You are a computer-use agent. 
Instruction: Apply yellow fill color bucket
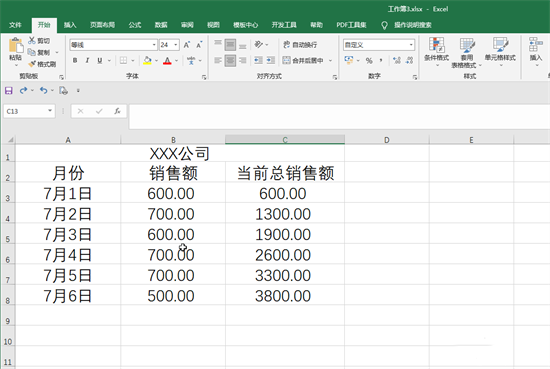[x=147, y=60]
